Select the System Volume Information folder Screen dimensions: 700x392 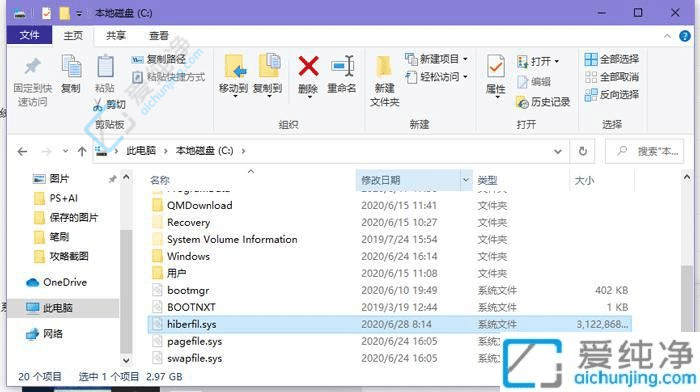[232, 239]
